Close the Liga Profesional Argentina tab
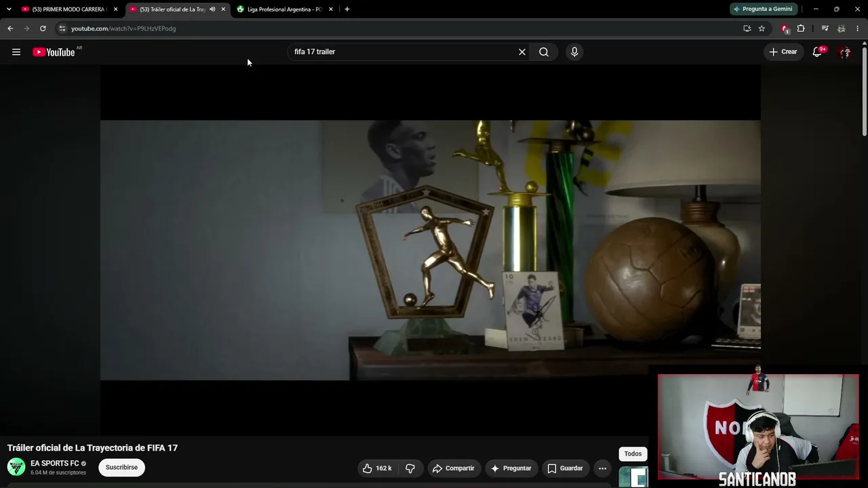Screen dimensions: 868x488 [x=331, y=9]
